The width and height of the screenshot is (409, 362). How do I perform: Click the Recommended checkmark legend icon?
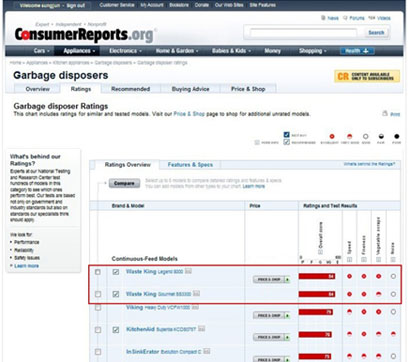(x=286, y=142)
